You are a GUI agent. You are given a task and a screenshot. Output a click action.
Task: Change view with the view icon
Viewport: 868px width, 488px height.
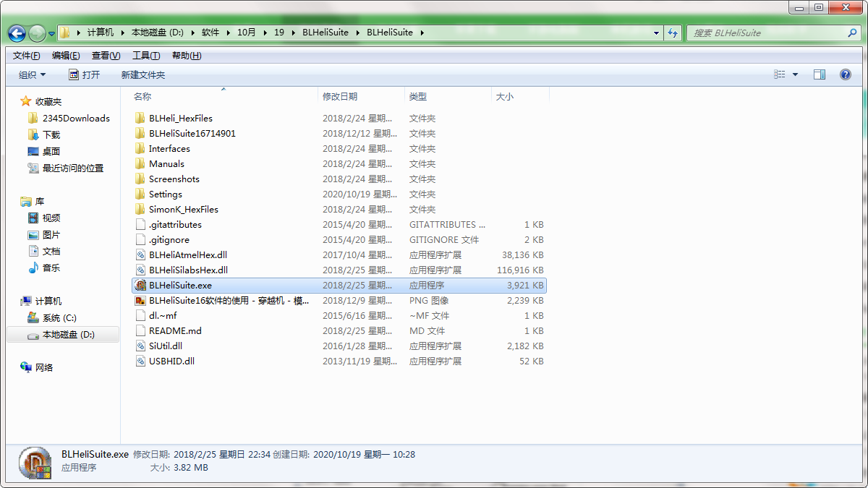780,74
